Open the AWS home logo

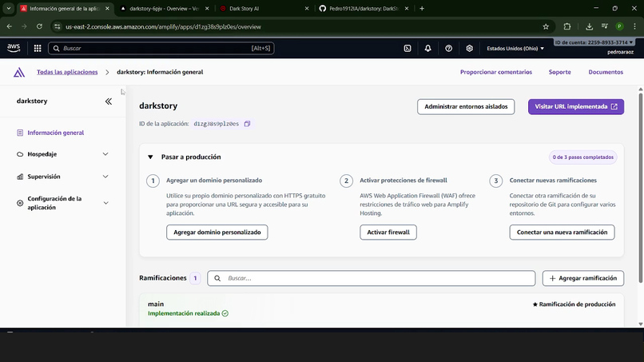[x=14, y=48]
